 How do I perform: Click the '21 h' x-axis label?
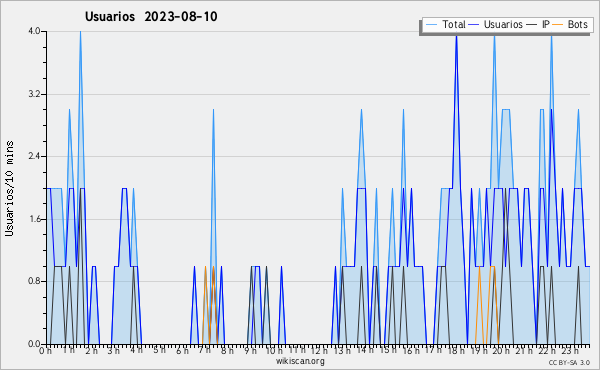[x=524, y=351]
